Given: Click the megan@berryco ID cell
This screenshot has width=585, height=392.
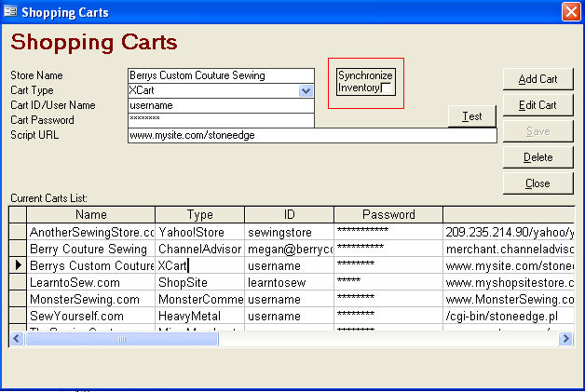Looking at the screenshot, I should 289,249.
